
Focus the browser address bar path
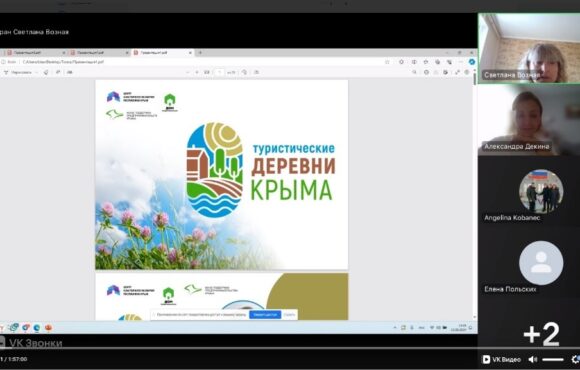click(x=63, y=62)
